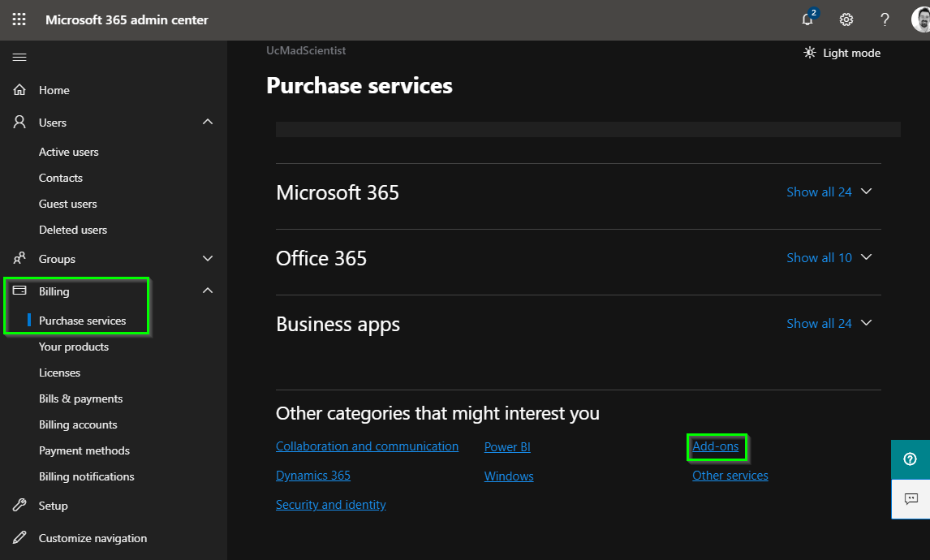This screenshot has height=560, width=930.
Task: Select Customize navigation
Action: tap(93, 538)
